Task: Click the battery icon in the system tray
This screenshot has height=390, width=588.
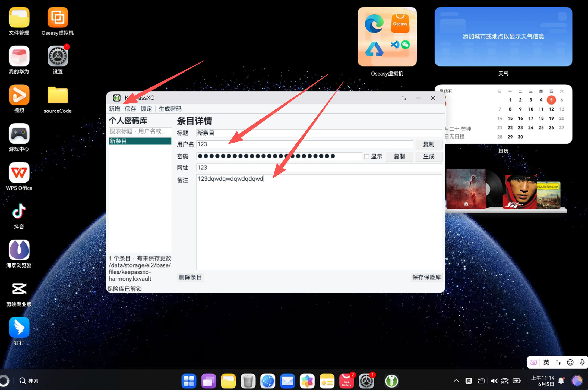Action: (x=517, y=381)
